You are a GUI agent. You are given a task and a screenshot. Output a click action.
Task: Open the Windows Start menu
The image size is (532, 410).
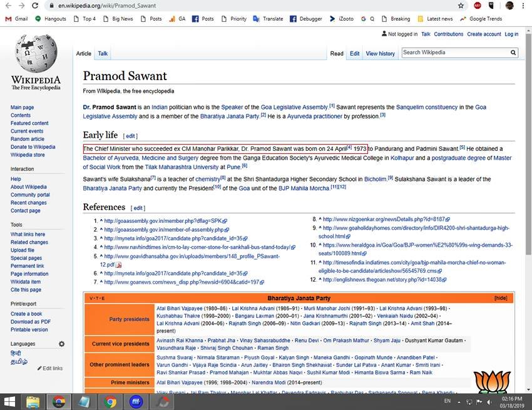(9, 402)
